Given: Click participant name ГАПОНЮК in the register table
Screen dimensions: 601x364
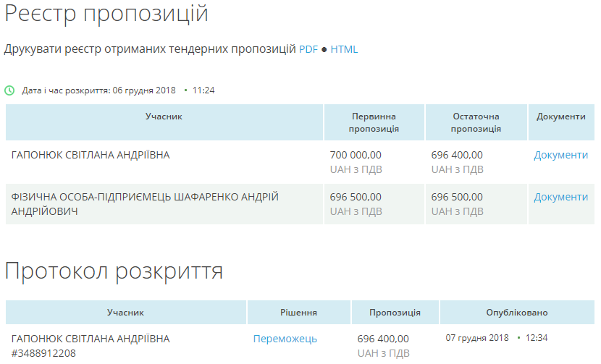Looking at the screenshot, I should [91, 155].
